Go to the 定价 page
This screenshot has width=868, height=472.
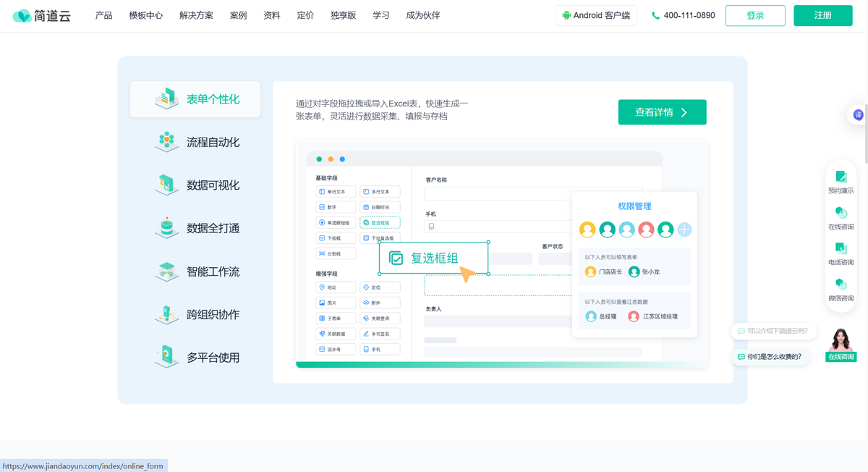[x=305, y=15]
